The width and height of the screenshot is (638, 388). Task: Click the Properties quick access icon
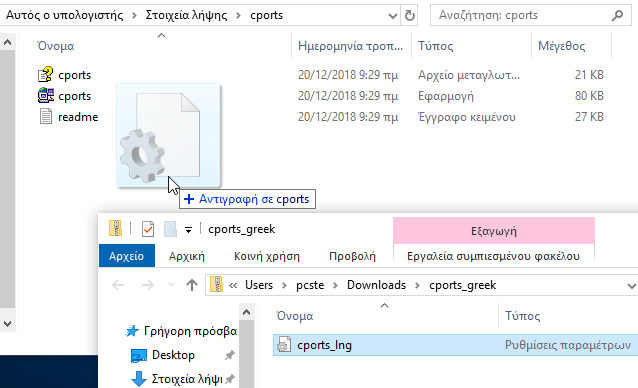pyautogui.click(x=148, y=229)
